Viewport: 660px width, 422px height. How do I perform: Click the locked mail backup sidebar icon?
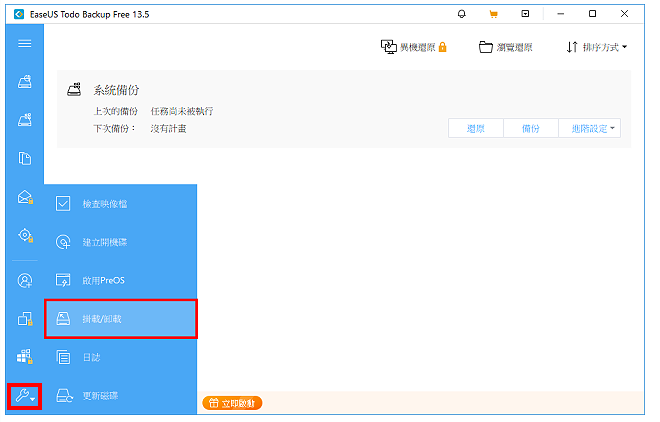click(x=25, y=197)
